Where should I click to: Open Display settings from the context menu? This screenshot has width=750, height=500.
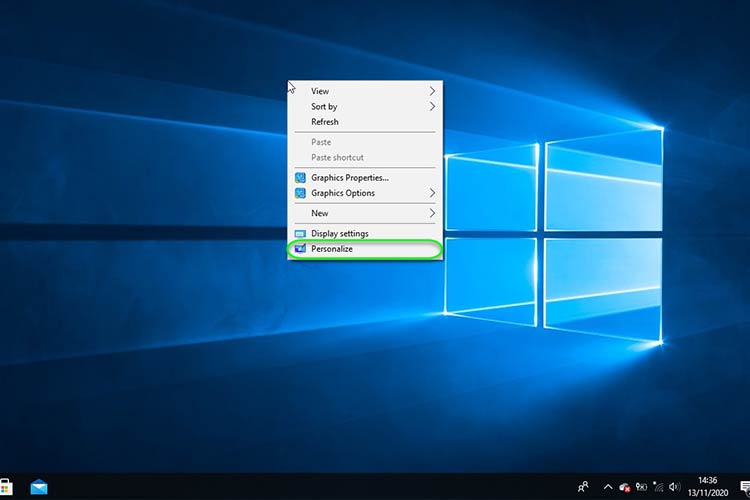click(365, 233)
